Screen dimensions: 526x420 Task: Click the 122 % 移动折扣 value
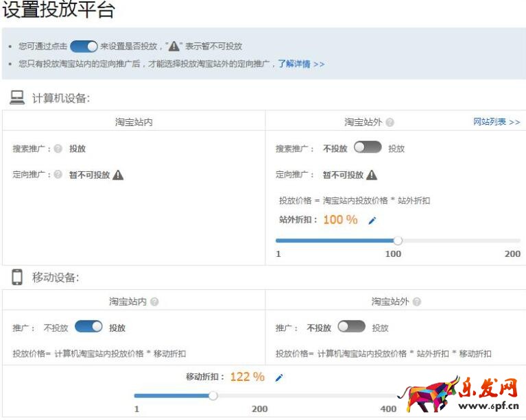(x=247, y=377)
